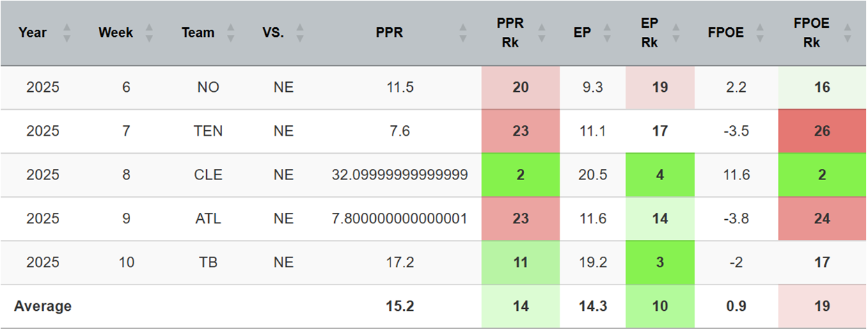This screenshot has width=868, height=329.
Task: Click the dark red FPOE Rk 26 cell
Action: click(x=822, y=131)
